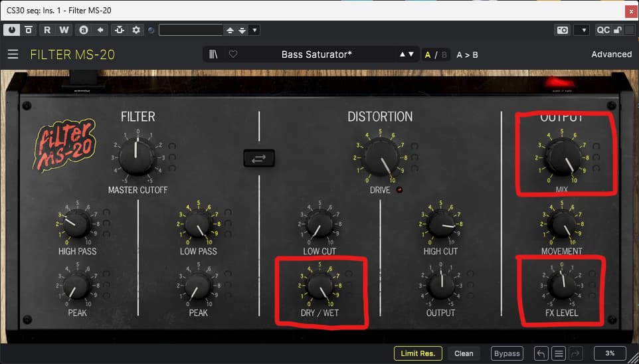
Task: Click the HIGH PASS knob
Action: point(77,223)
